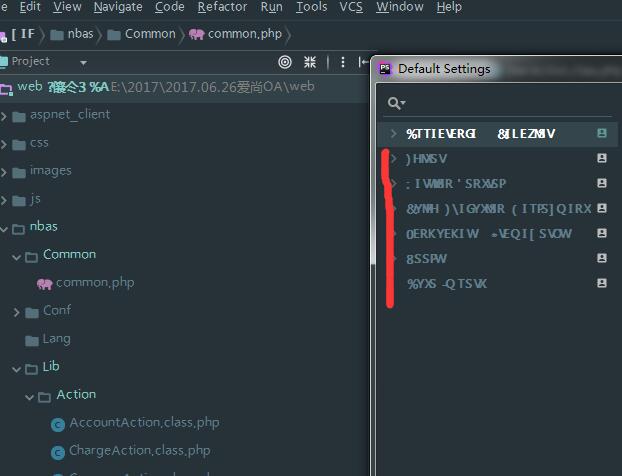This screenshot has width=622, height=476.
Task: Select the js folder in tree
Action: click(x=35, y=199)
